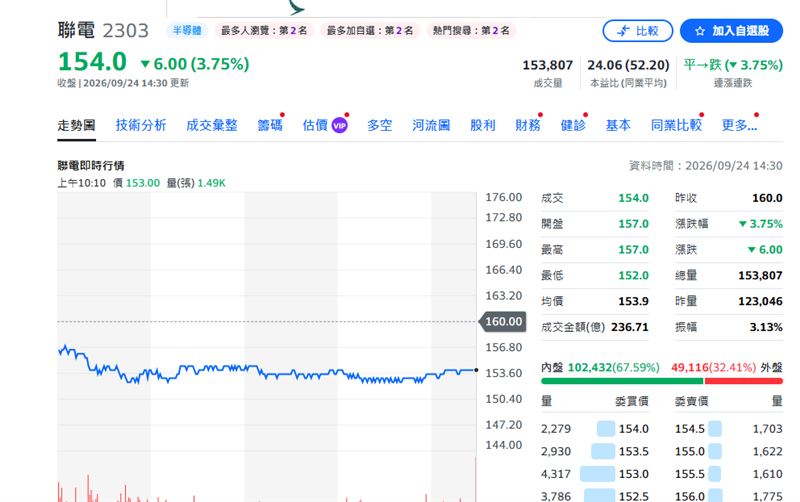Viewport: 800px width, 502px height.
Task: Click the green 內盤 portion of ratio bar
Action: (622, 381)
